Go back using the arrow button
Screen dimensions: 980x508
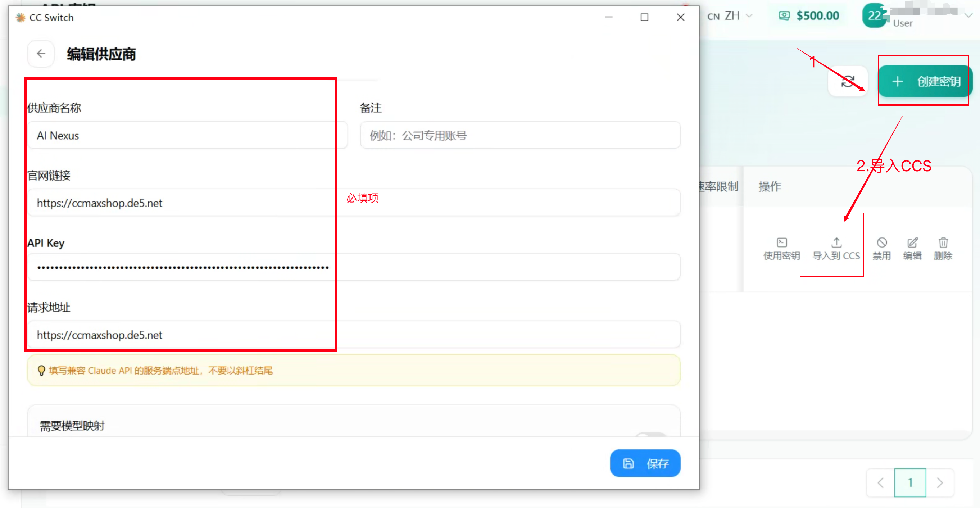pos(41,54)
